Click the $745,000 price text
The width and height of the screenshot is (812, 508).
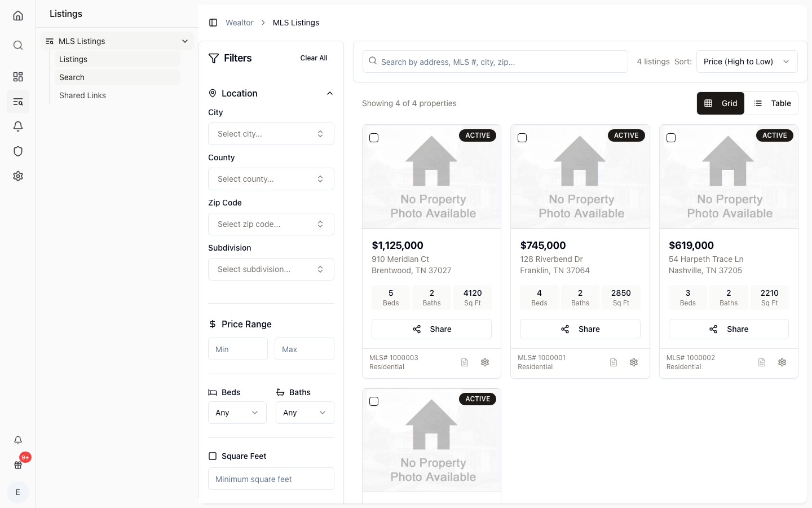pyautogui.click(x=543, y=246)
